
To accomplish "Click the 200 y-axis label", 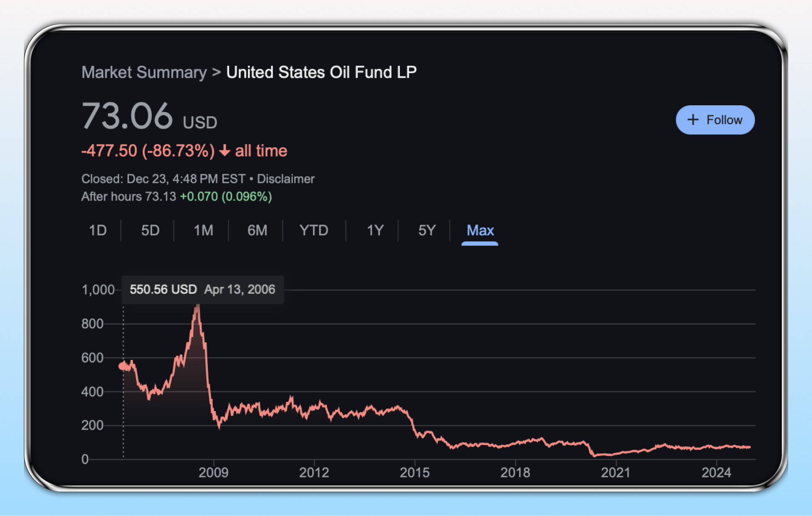I will (92, 425).
